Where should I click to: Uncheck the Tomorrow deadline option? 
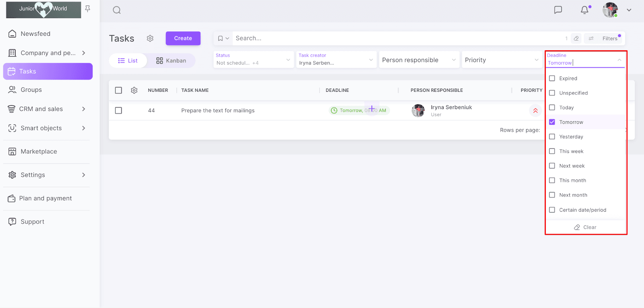552,122
